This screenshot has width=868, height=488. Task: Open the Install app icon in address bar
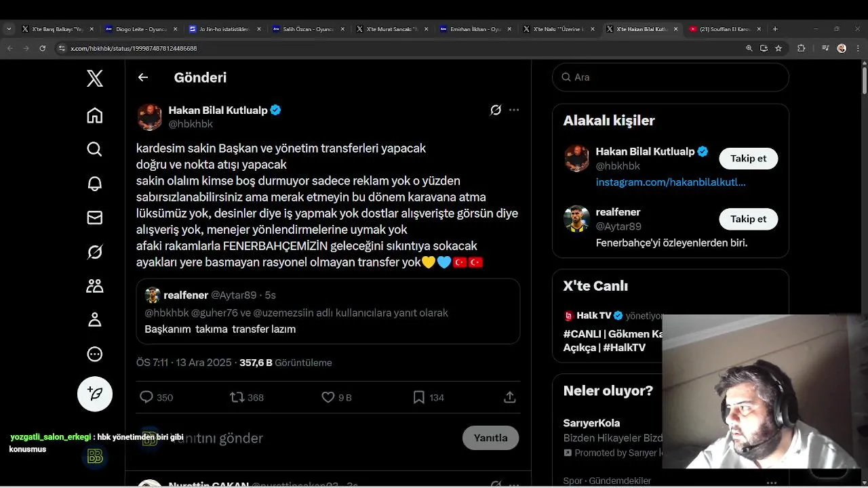point(764,48)
